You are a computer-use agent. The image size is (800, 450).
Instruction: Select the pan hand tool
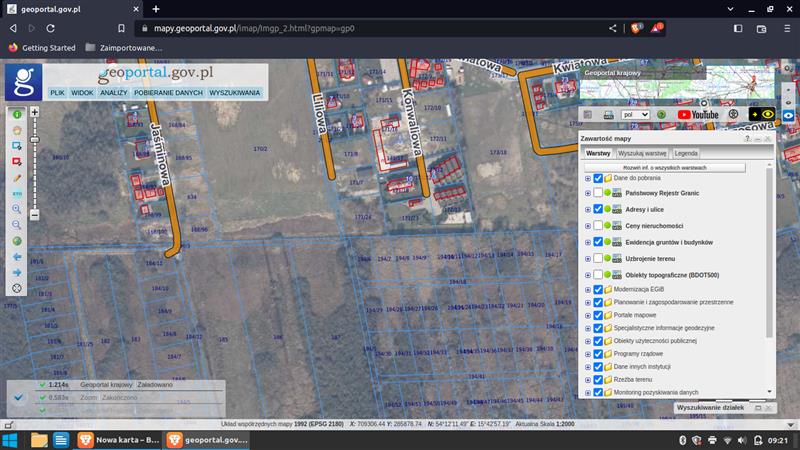(17, 130)
